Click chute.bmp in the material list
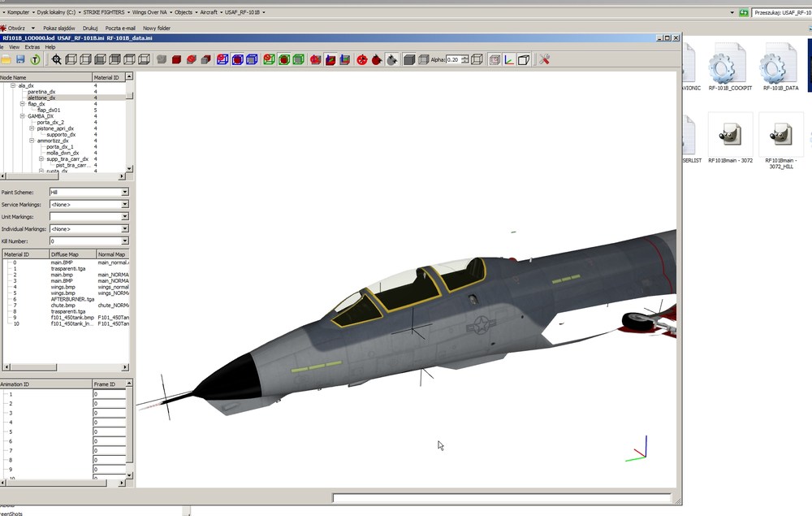 tap(63, 306)
